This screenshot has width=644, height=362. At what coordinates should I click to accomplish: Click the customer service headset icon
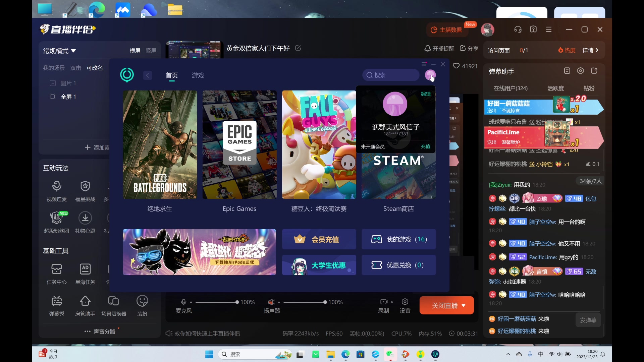(518, 29)
